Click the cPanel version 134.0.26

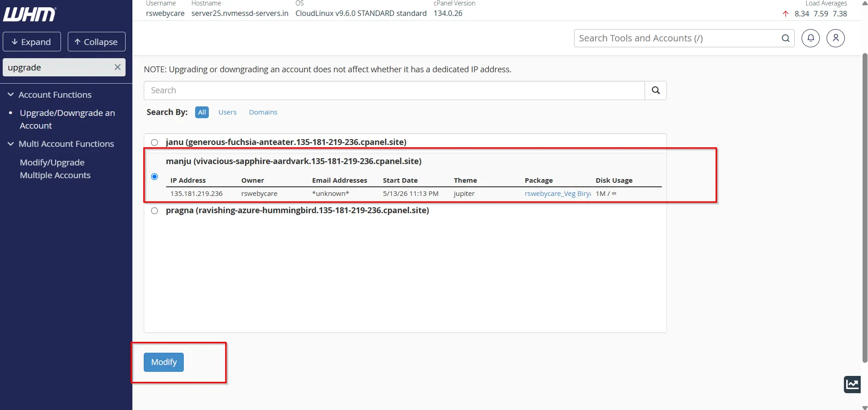(x=448, y=14)
